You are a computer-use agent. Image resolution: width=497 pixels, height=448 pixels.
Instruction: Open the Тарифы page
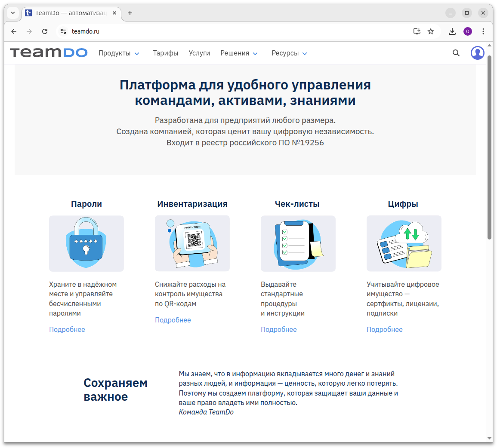click(x=166, y=53)
